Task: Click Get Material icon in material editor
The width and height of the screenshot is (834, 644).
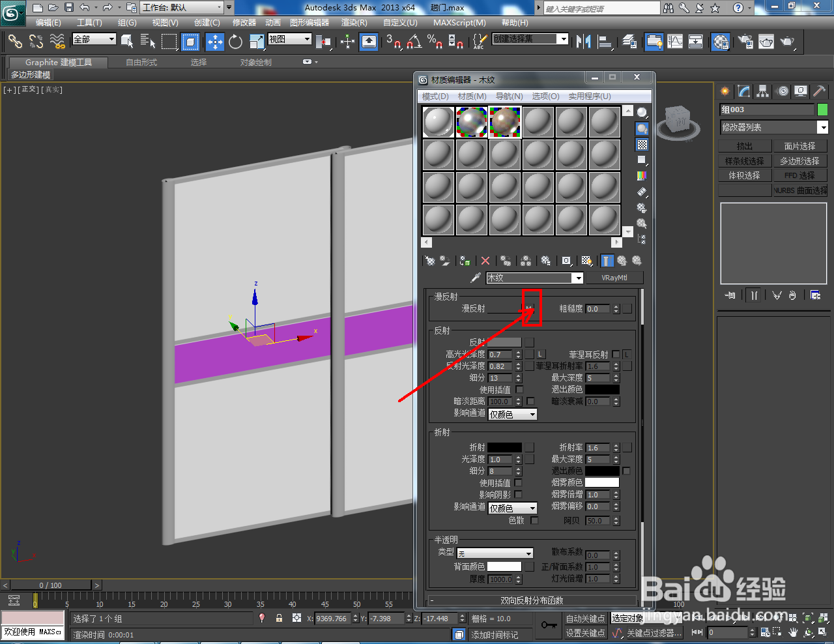Action: tap(430, 261)
